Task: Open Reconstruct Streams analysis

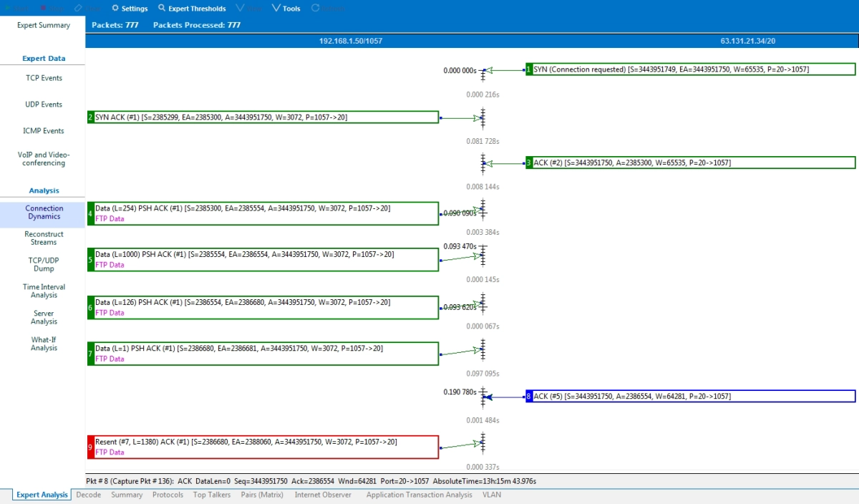Action: click(x=44, y=238)
